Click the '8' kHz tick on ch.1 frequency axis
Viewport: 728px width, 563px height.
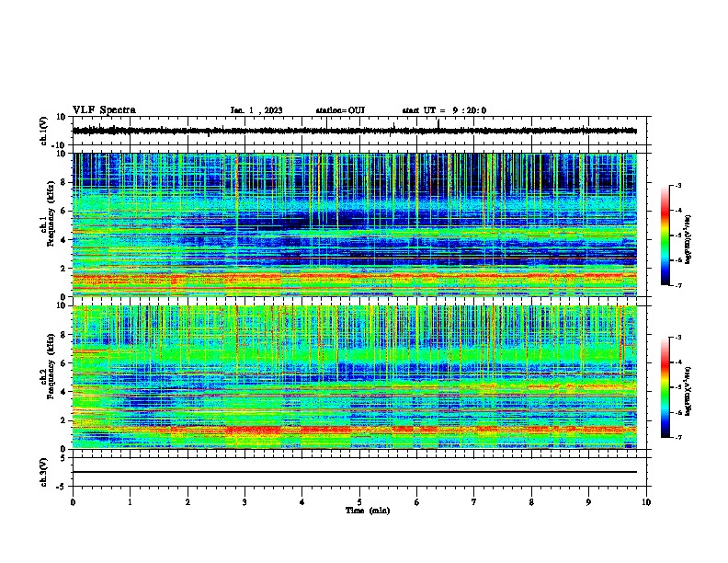63,182
